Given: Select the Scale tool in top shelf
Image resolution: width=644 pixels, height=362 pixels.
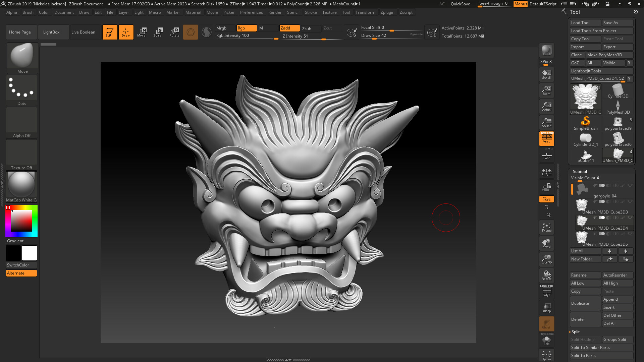Looking at the screenshot, I should click(x=158, y=32).
